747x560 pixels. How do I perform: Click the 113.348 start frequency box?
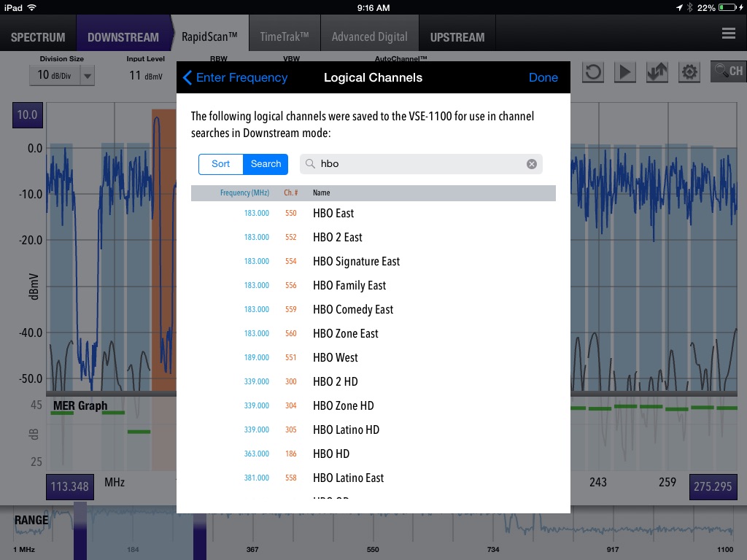[x=70, y=486]
